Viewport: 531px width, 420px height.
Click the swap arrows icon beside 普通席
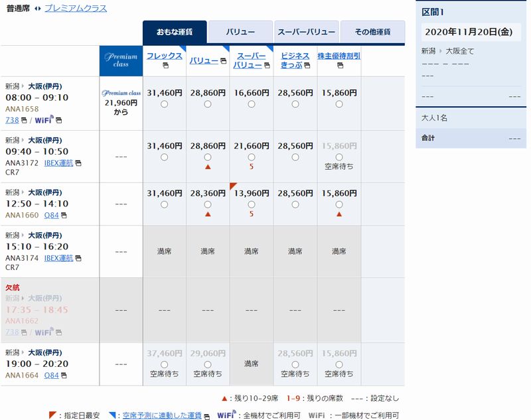point(38,9)
